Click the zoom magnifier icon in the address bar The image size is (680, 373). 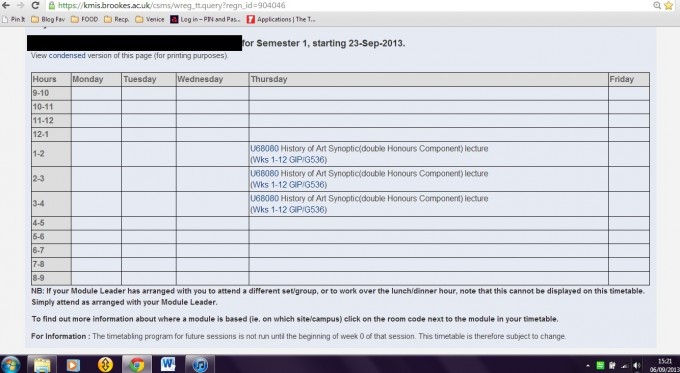[657, 6]
